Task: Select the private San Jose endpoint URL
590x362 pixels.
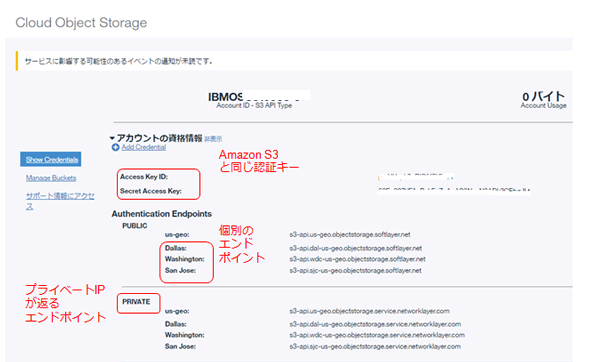Action: coord(375,347)
